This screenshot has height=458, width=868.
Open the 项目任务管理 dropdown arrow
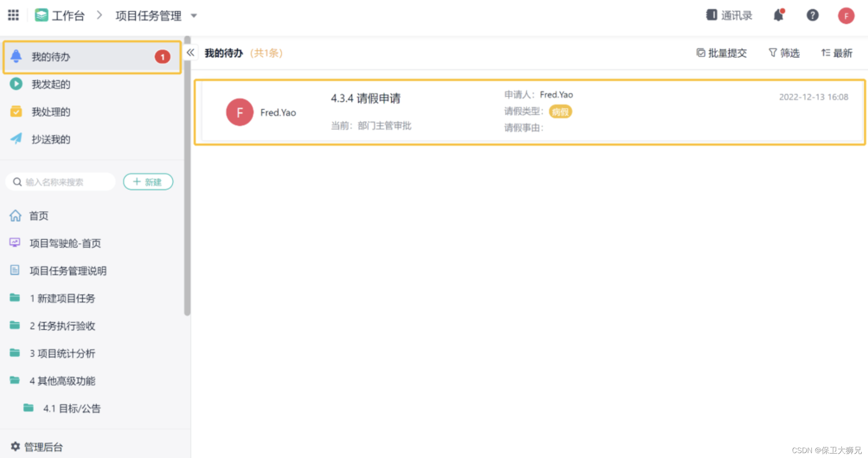point(194,16)
